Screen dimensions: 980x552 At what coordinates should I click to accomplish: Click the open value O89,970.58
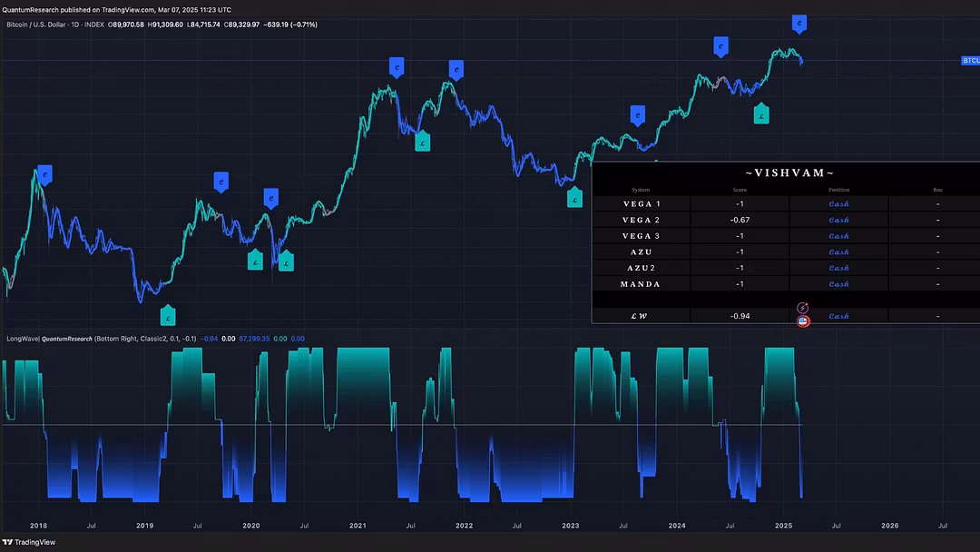(x=125, y=25)
